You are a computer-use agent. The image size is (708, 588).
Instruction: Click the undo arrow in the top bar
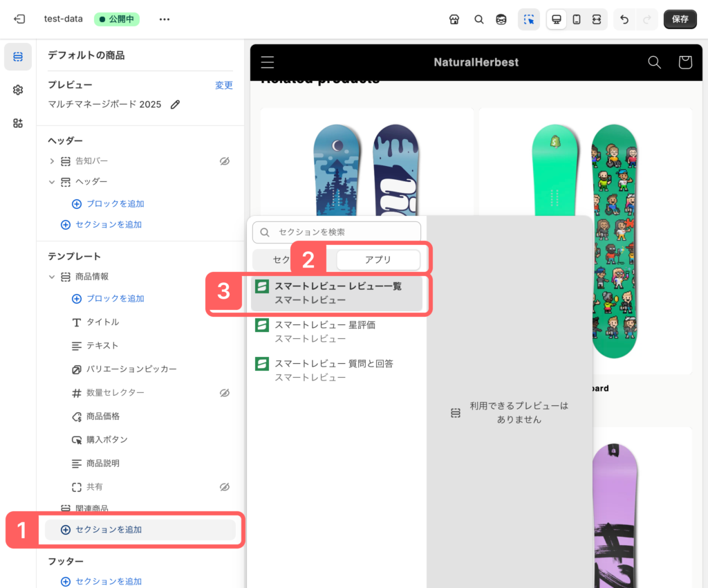[624, 19]
